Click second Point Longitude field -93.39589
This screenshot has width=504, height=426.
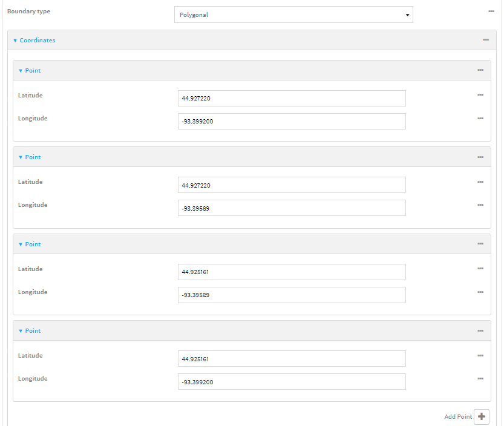(292, 208)
